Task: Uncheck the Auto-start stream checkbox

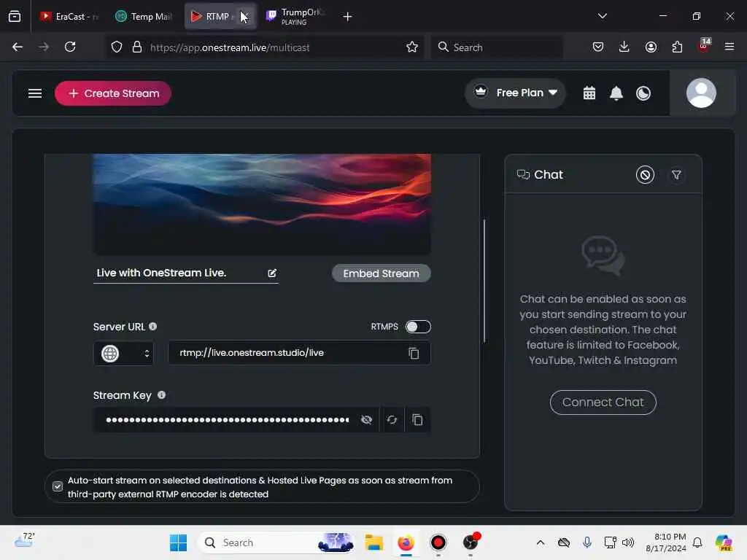Action: [x=58, y=486]
